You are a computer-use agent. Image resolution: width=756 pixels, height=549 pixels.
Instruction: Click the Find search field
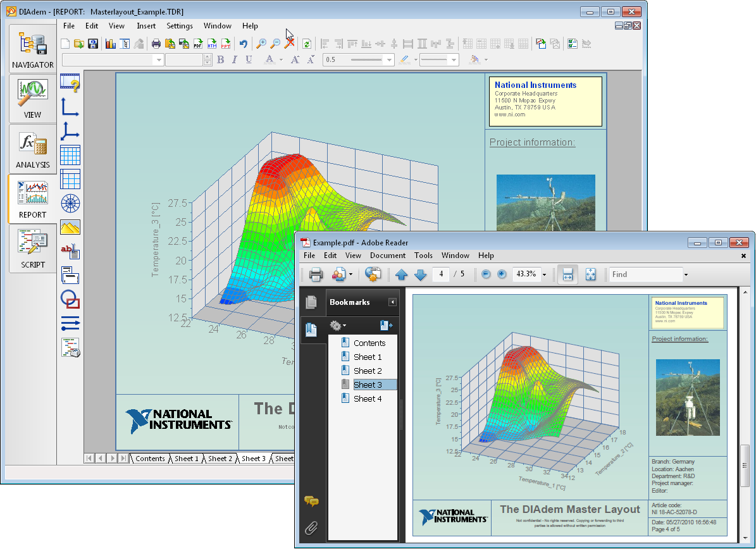(x=645, y=274)
